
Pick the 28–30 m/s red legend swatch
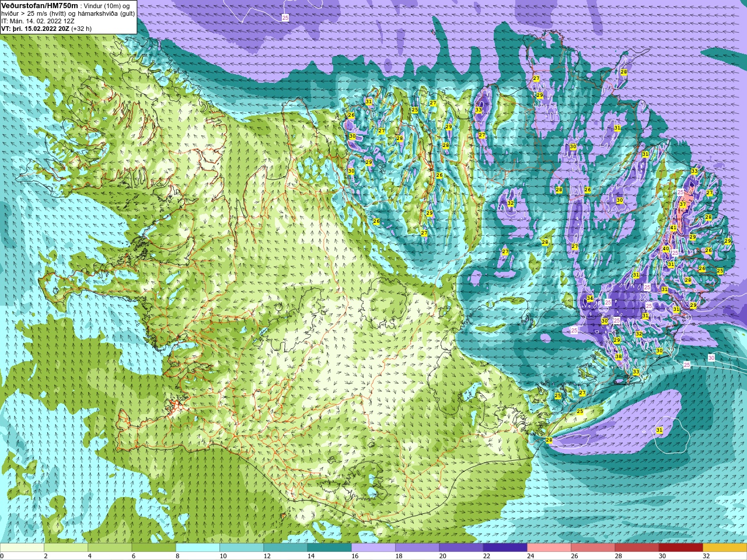click(637, 548)
